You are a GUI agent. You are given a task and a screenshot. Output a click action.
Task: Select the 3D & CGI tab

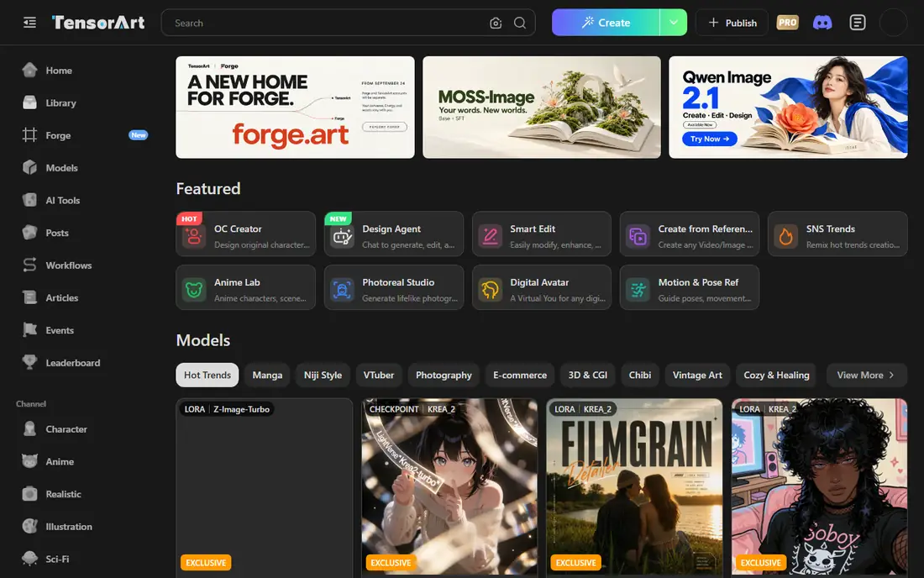click(587, 376)
